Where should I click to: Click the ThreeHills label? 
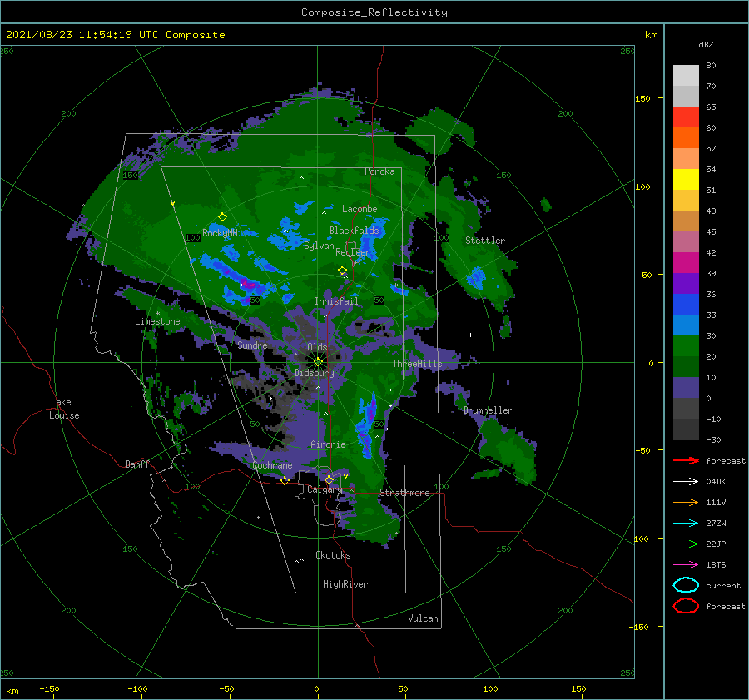pos(417,364)
